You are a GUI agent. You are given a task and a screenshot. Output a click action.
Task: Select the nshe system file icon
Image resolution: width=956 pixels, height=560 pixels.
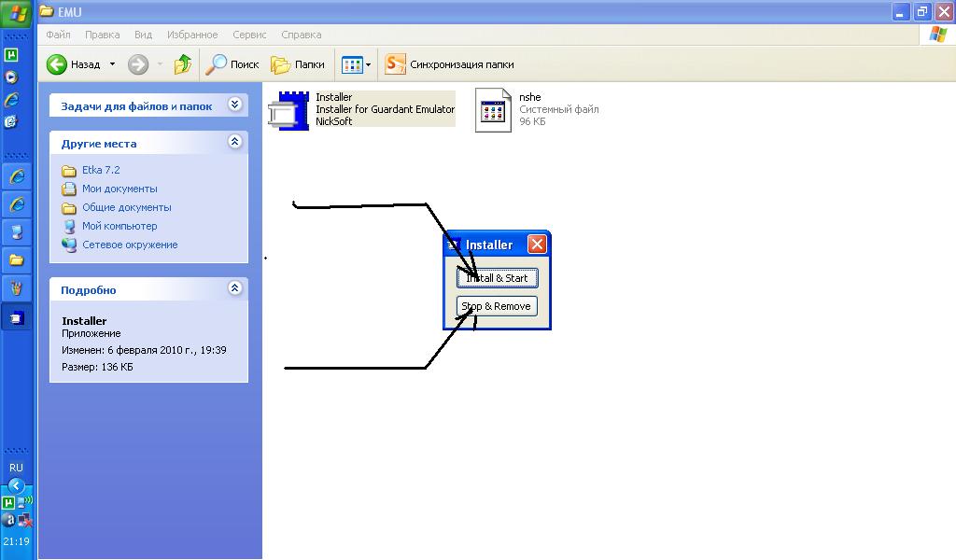pos(493,110)
